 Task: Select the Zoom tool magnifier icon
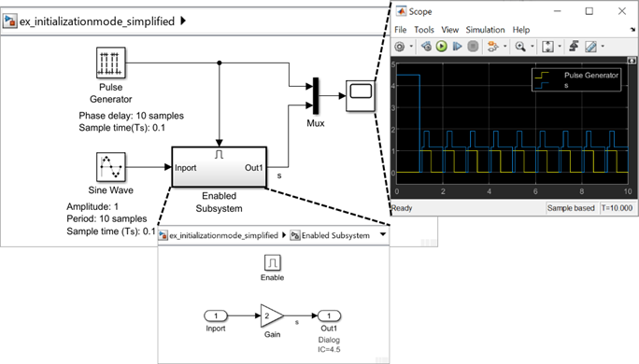click(x=520, y=47)
